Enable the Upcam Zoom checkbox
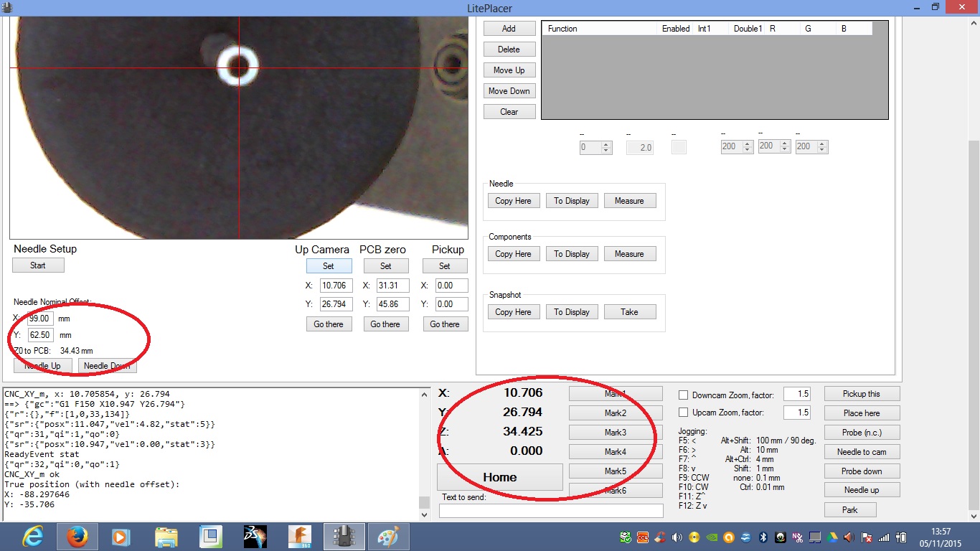The width and height of the screenshot is (980, 551). click(684, 413)
